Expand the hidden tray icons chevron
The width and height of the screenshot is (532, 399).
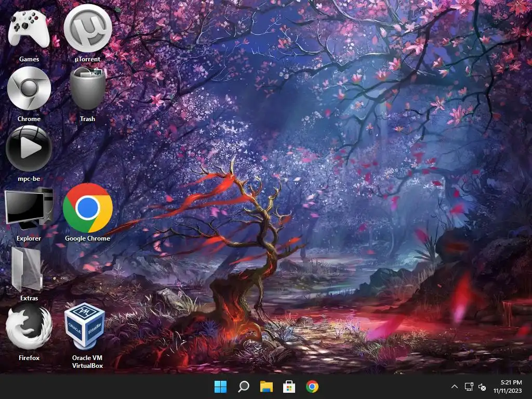[455, 387]
